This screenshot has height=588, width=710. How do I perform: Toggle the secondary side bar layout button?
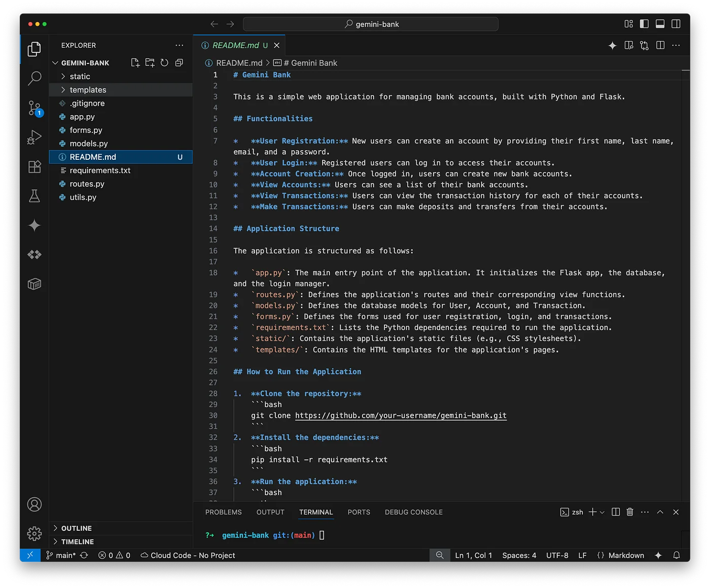(676, 24)
